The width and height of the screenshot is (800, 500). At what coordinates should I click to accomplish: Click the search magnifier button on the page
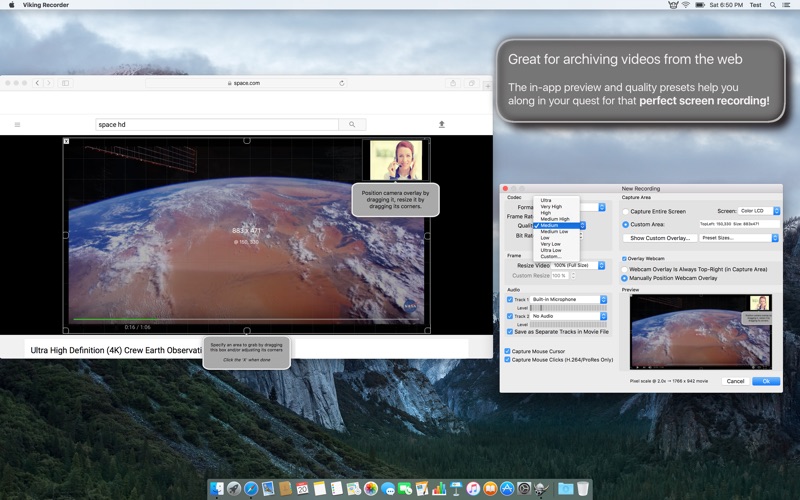pyautogui.click(x=352, y=125)
